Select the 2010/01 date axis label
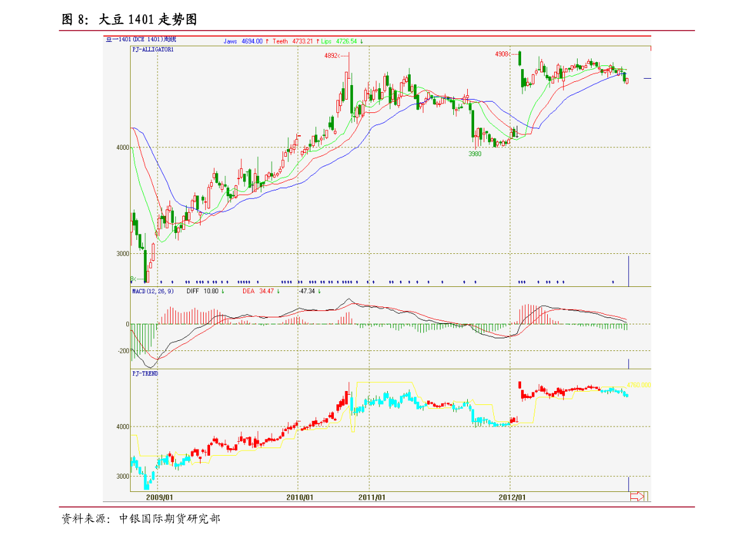Viewport: 756px width, 537px height. pos(300,497)
